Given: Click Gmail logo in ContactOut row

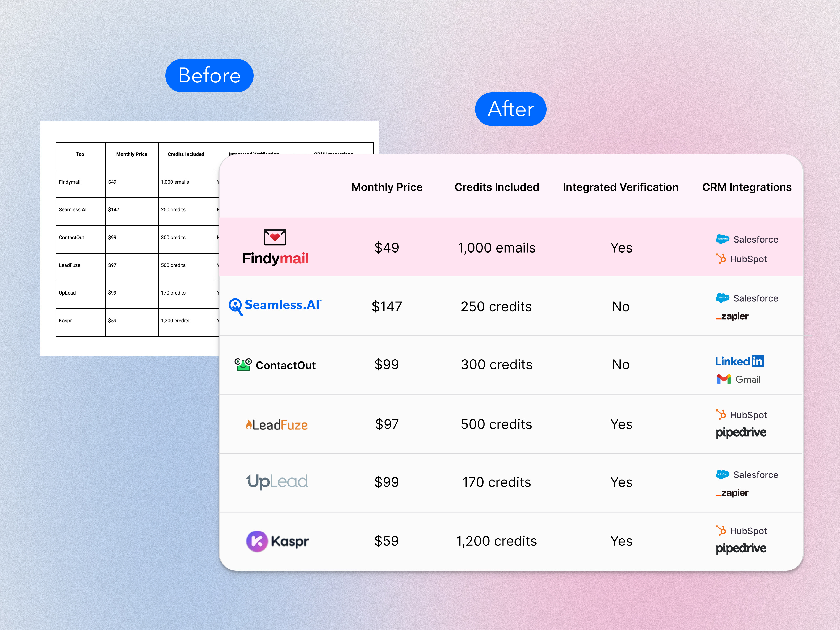Looking at the screenshot, I should pos(739,379).
